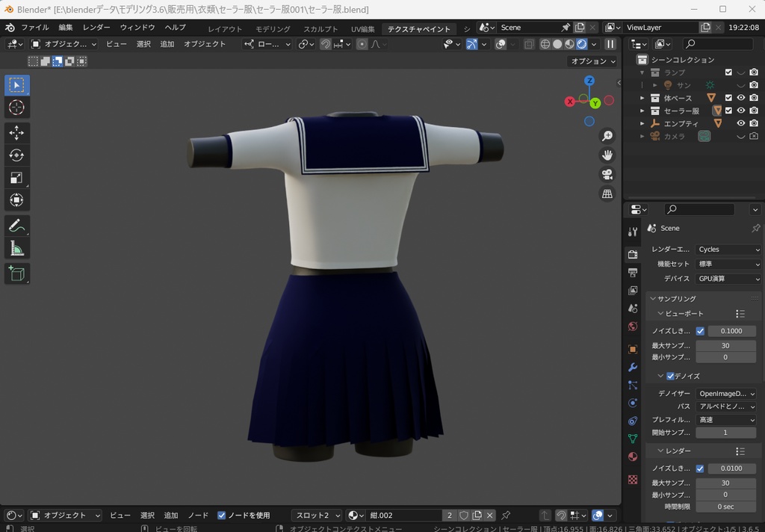Toggle the ノードを使用 checkbox
The image size is (765, 532).
click(x=222, y=516)
